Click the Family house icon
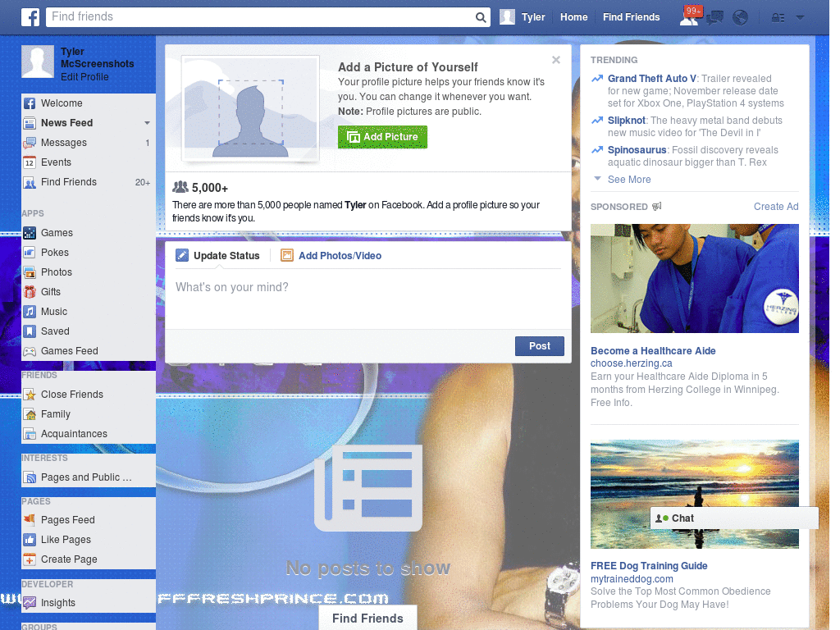840x630 pixels. pos(30,414)
